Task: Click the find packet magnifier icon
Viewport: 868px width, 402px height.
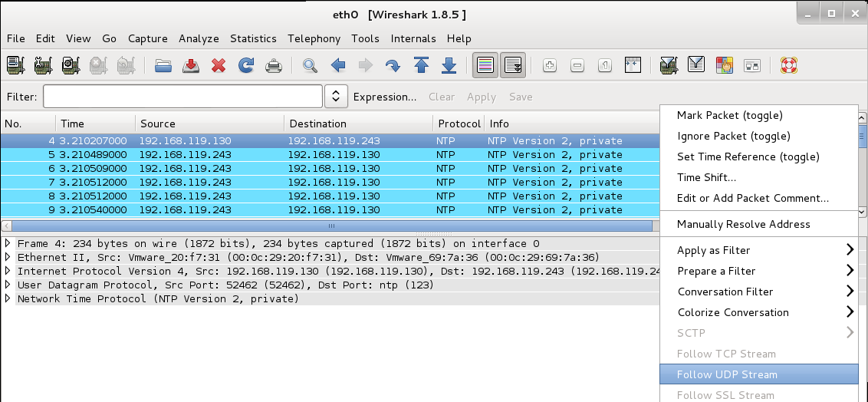Action: click(310, 66)
